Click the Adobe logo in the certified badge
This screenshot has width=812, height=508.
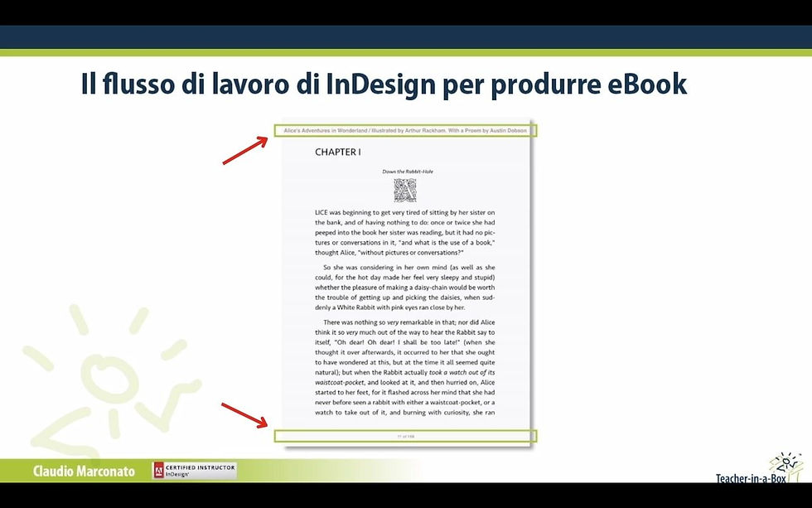point(158,470)
